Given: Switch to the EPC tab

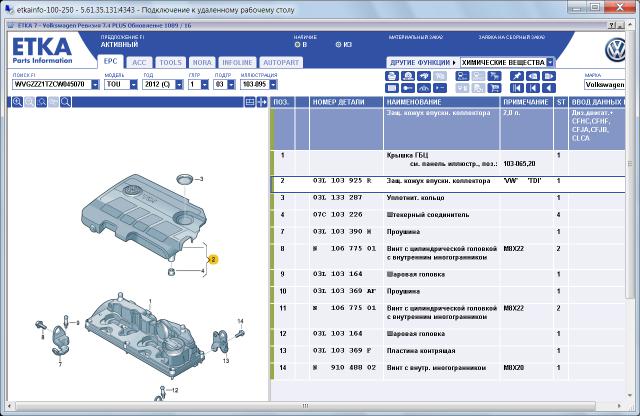Looking at the screenshot, I should (x=110, y=61).
